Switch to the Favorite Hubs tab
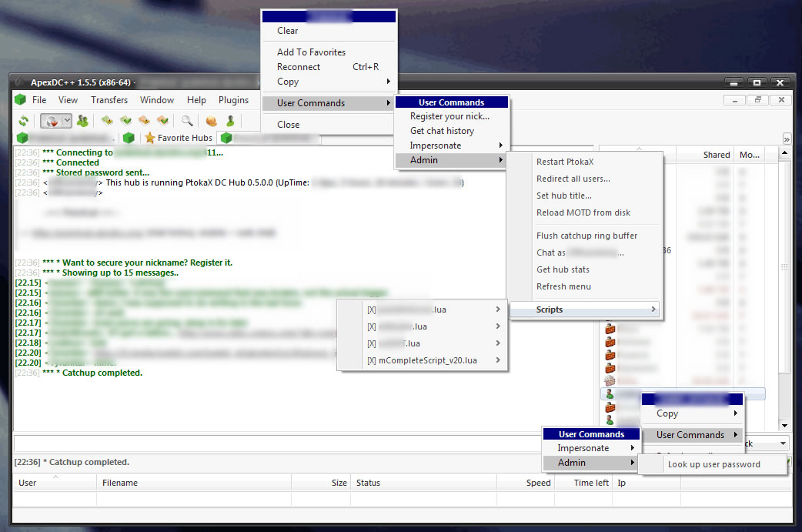The image size is (802, 532). click(179, 138)
